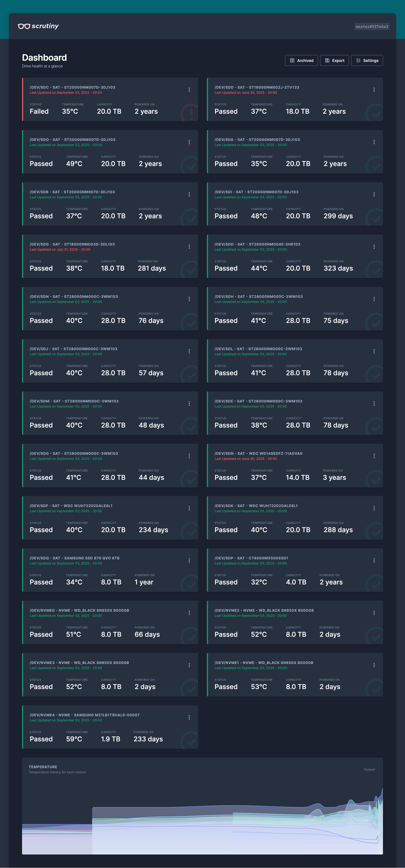This screenshot has width=405, height=868.
Task: Open three-dot menu for CT4000MX500SSD1 drive
Action: point(374,560)
